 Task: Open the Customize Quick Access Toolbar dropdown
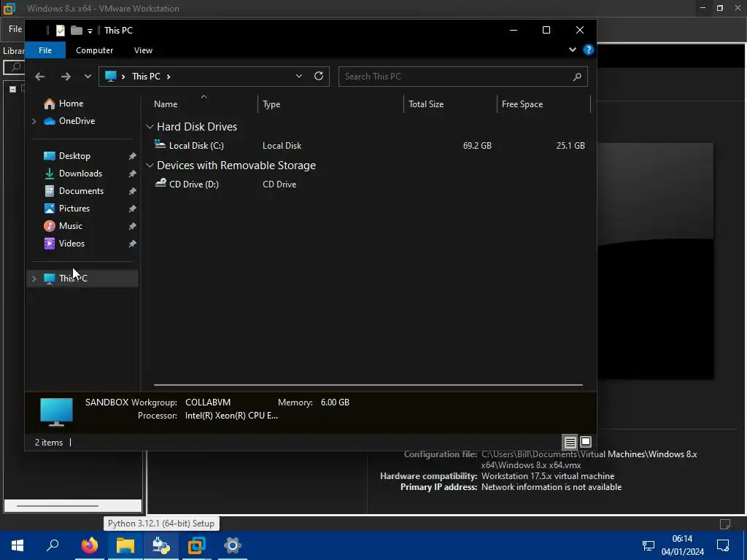click(x=90, y=31)
